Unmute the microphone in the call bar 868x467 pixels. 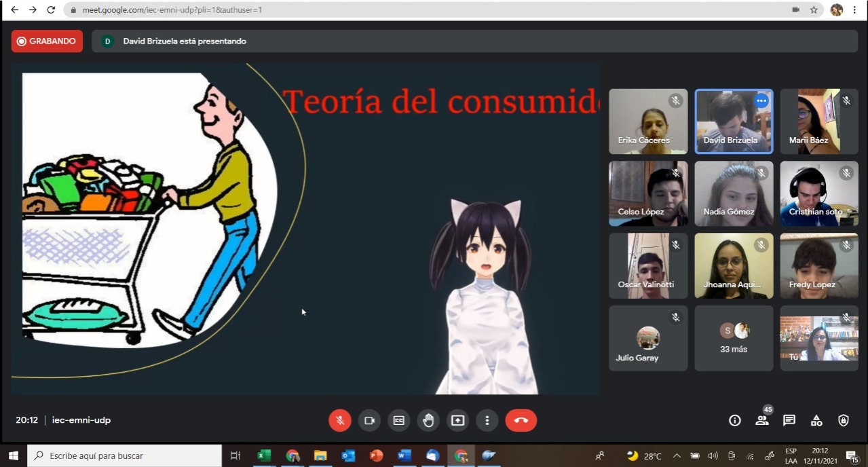pyautogui.click(x=340, y=420)
